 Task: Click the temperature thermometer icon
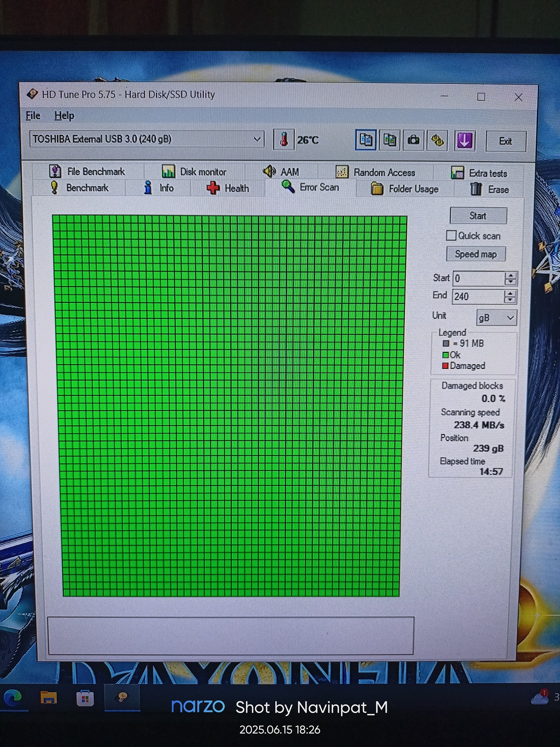point(284,140)
